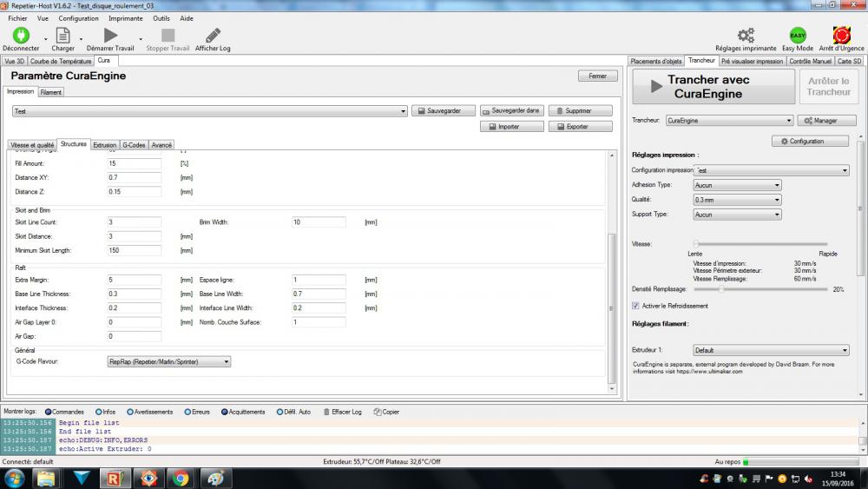The height and width of the screenshot is (489, 868).
Task: Click the Supprimer button
Action: coord(581,111)
